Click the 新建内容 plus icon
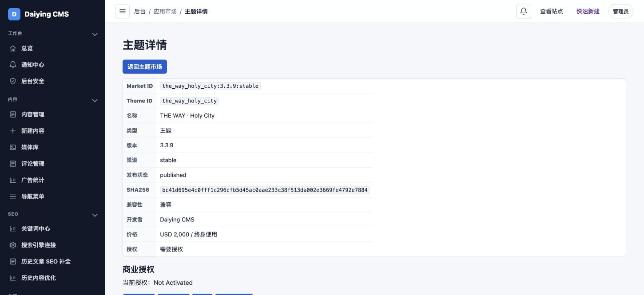644x295 pixels. [13, 131]
